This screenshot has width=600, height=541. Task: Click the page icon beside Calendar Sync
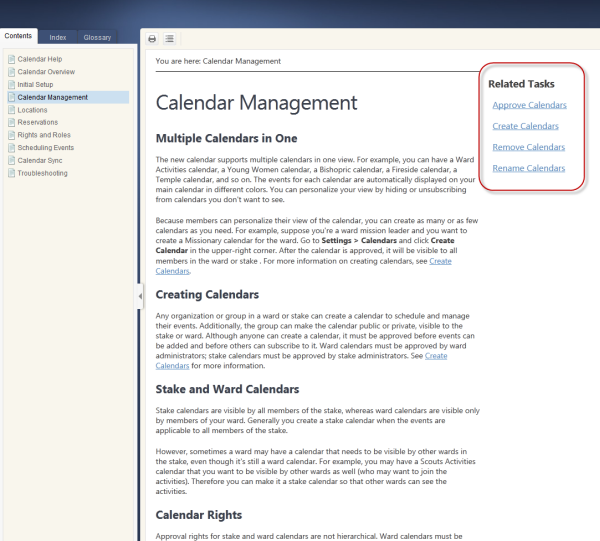point(11,161)
